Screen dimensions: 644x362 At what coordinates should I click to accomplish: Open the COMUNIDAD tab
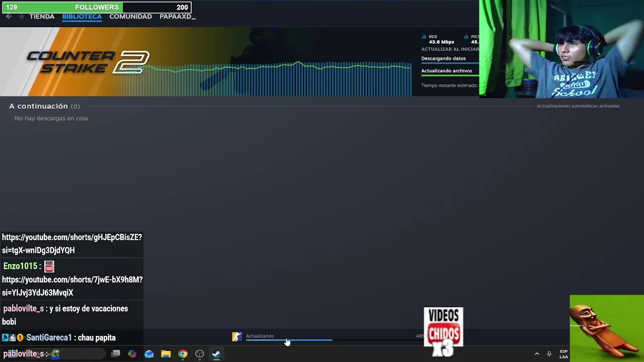click(x=130, y=17)
